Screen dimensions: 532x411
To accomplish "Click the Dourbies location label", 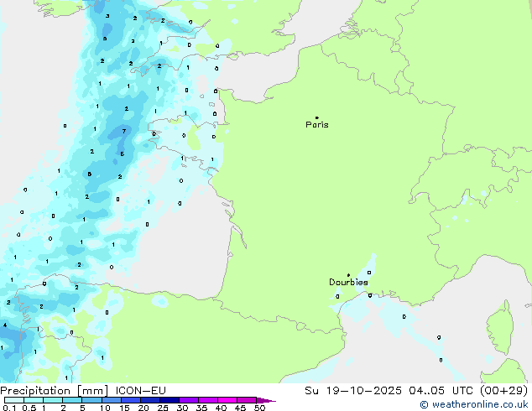I will 348,282.
